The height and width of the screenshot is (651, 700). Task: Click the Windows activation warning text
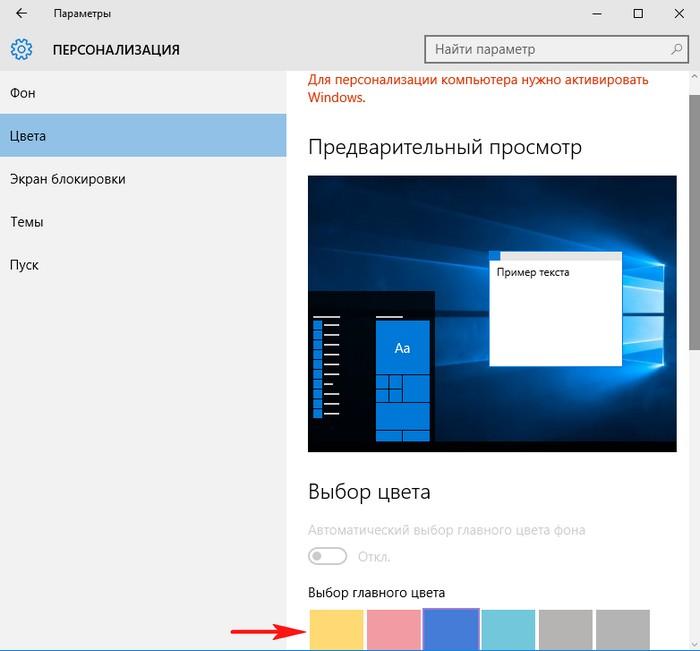point(478,88)
